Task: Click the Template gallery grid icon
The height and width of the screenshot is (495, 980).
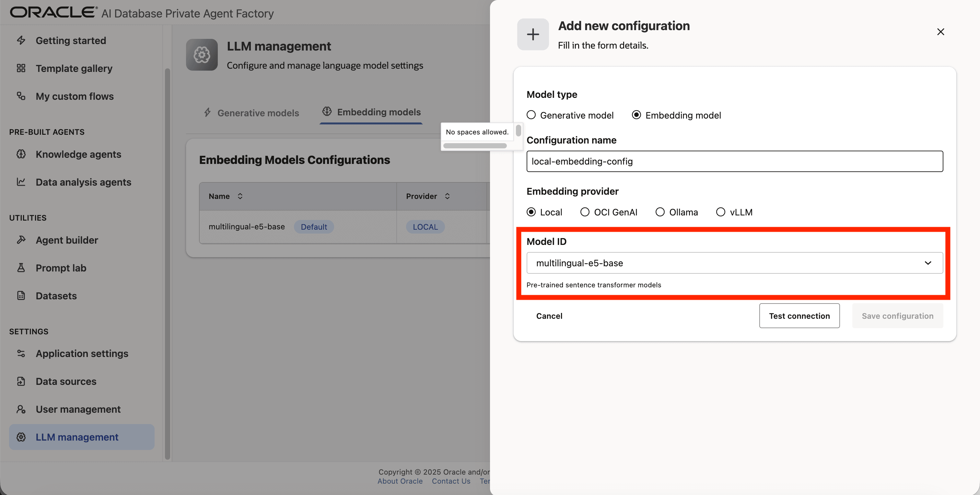Action: tap(21, 68)
